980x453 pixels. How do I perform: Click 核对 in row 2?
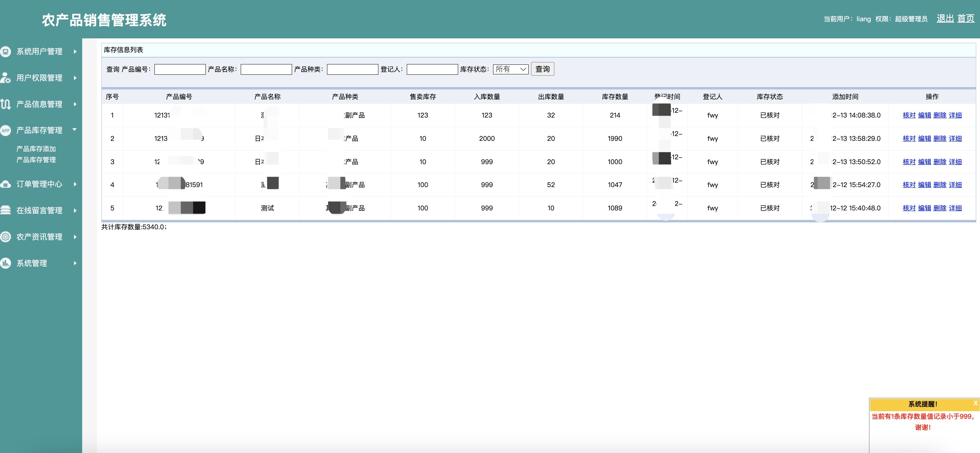click(909, 138)
